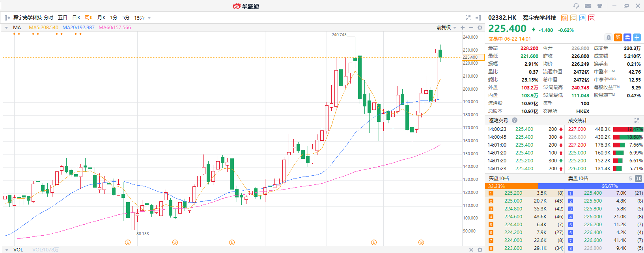Open the skin theme shirt icon
644x253 pixels.
coord(600,6)
